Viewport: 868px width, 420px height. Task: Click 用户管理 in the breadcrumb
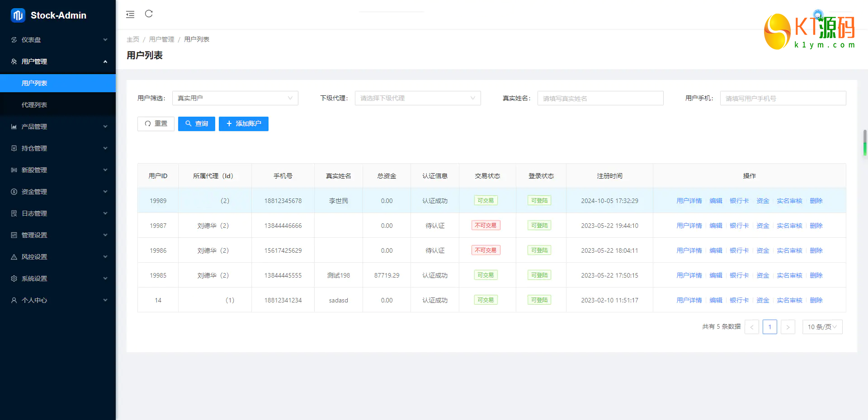tap(161, 39)
